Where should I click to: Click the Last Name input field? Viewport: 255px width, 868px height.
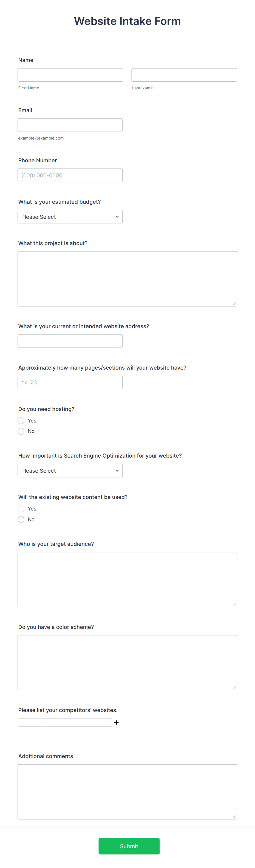(x=184, y=75)
